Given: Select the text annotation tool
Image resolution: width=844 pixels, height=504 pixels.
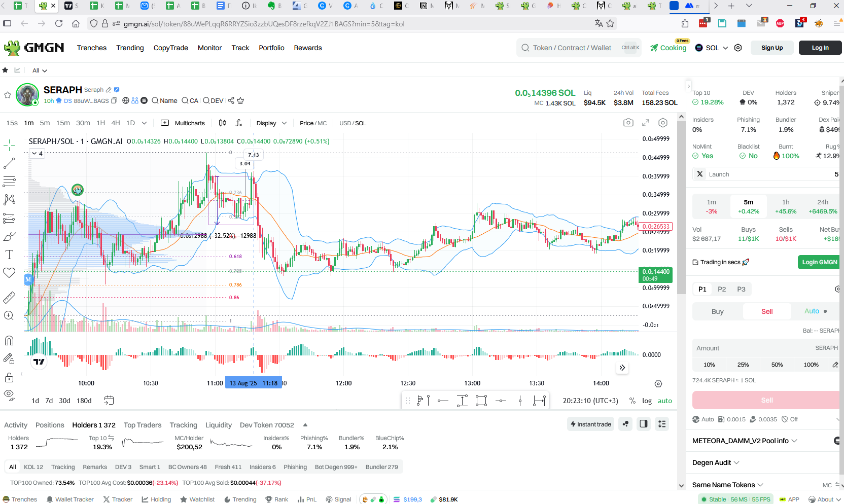Looking at the screenshot, I should click(x=9, y=255).
